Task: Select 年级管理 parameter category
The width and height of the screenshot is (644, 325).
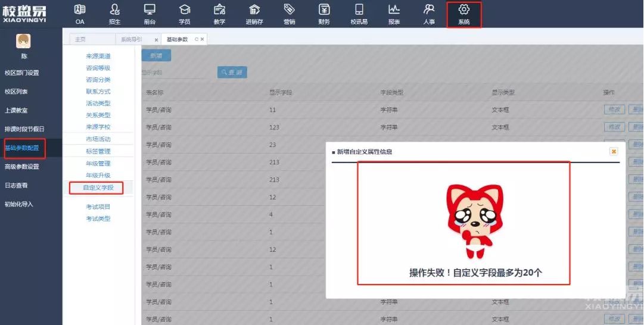Action: [x=98, y=163]
